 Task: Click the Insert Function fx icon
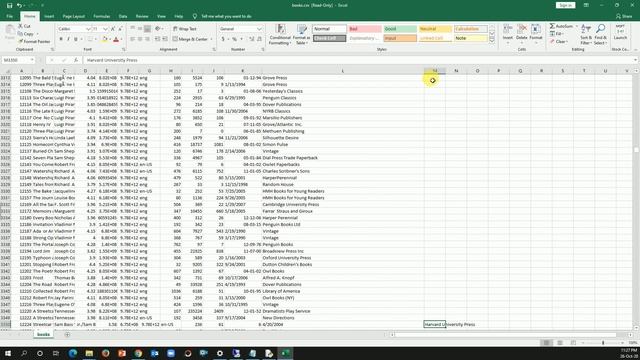click(x=76, y=60)
